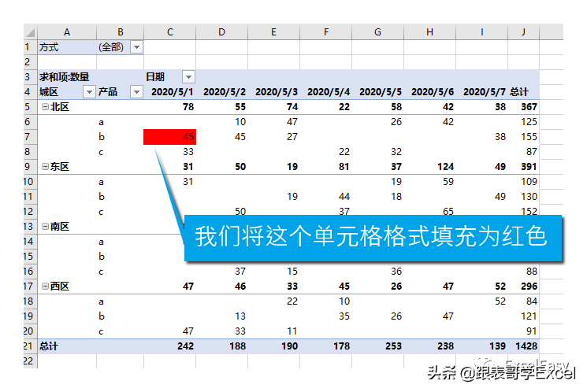Open the 方式 (全部) filter dropdown

coord(136,47)
